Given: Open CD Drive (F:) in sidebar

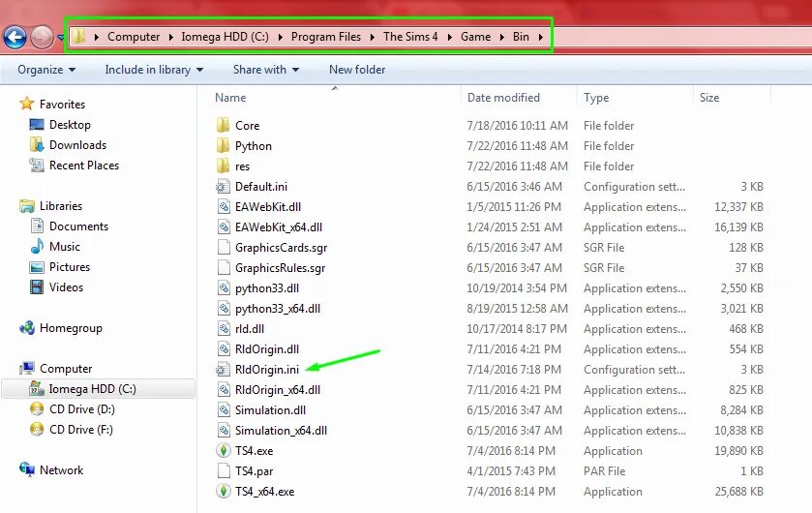Looking at the screenshot, I should pyautogui.click(x=80, y=429).
